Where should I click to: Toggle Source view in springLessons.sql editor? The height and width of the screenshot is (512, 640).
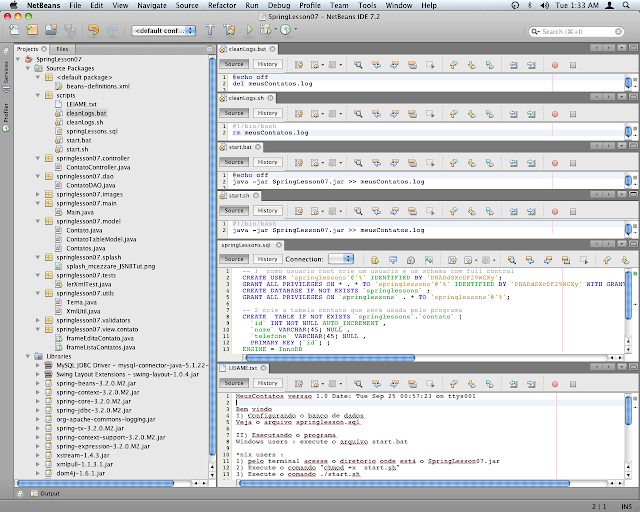click(233, 259)
